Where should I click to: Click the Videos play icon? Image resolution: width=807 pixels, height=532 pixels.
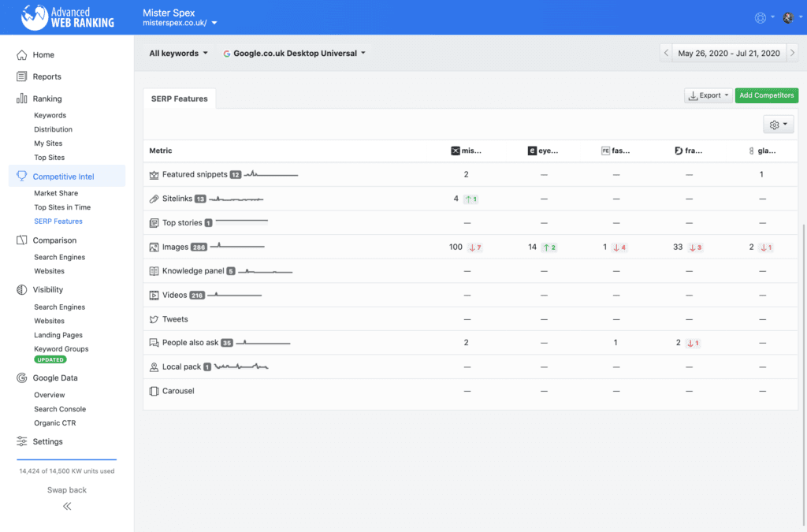coord(154,295)
